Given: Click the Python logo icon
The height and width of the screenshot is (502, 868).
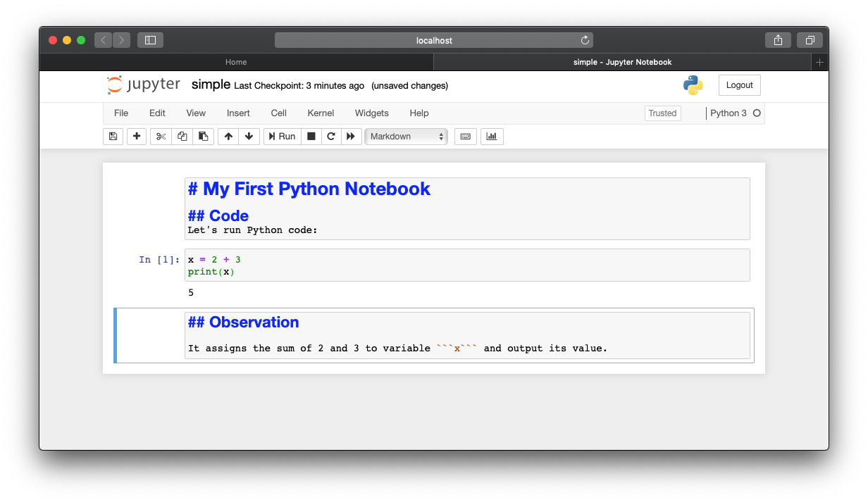Looking at the screenshot, I should [x=693, y=85].
